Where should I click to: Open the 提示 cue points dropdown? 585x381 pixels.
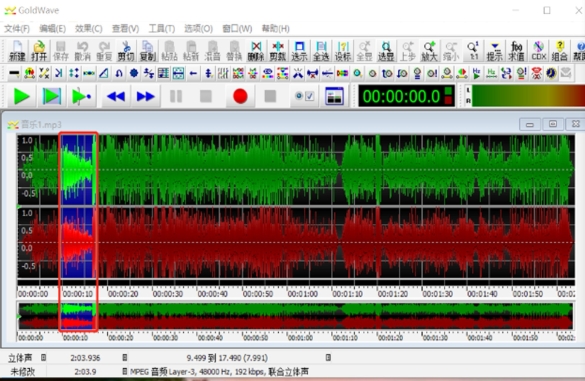click(495, 51)
